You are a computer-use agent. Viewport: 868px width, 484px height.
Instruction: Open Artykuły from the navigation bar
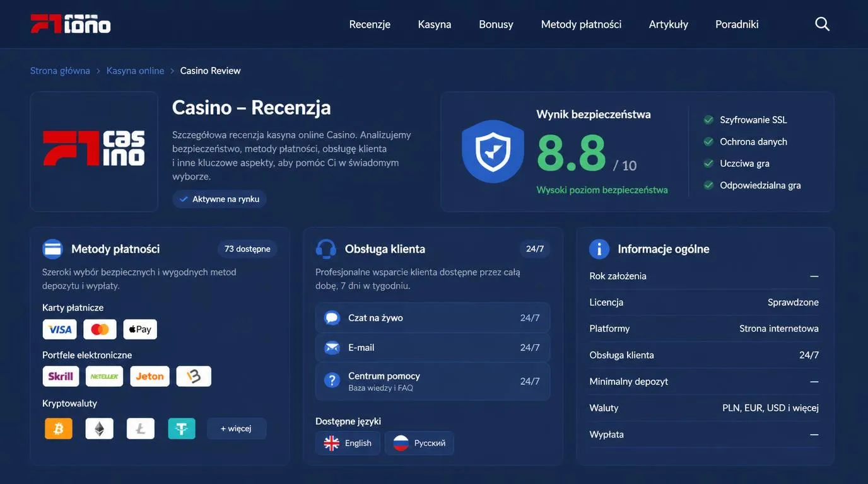point(669,25)
